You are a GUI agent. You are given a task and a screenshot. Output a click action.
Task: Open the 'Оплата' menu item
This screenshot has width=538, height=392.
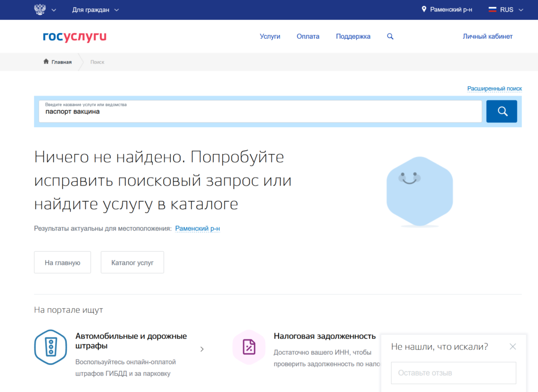click(308, 37)
